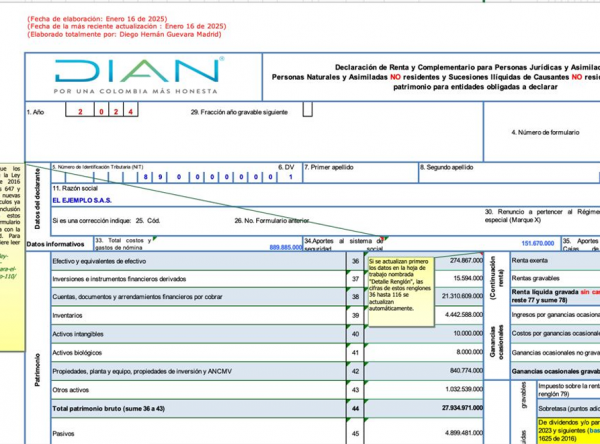
Task: Select the 'Sobretasa (puntos adicionales)' label cell
Action: click(x=569, y=409)
